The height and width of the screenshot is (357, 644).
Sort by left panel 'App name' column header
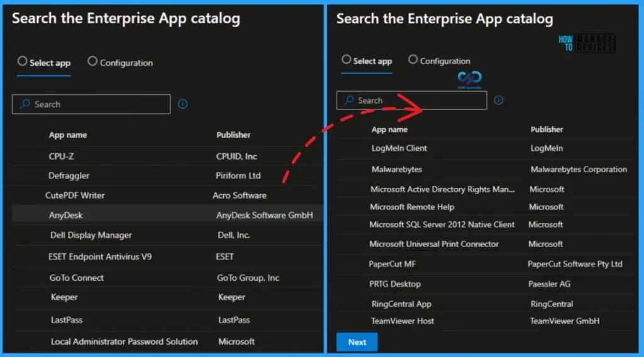tap(68, 135)
